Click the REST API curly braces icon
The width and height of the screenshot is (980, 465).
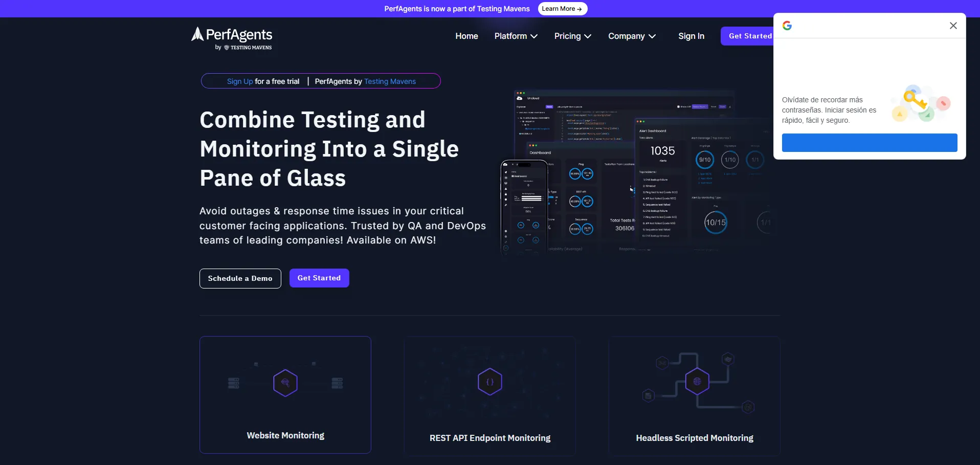(489, 382)
